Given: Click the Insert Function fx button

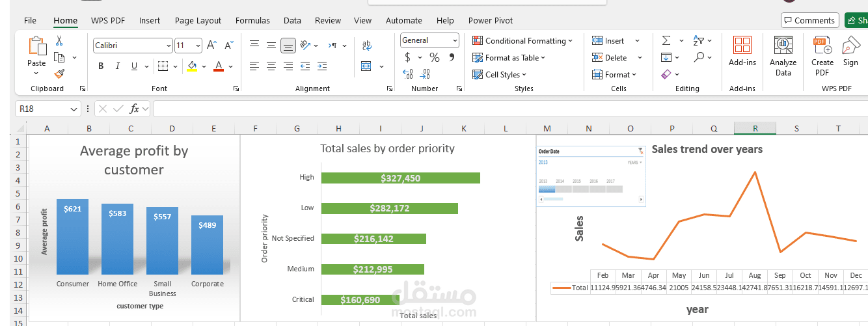Looking at the screenshot, I should 135,109.
